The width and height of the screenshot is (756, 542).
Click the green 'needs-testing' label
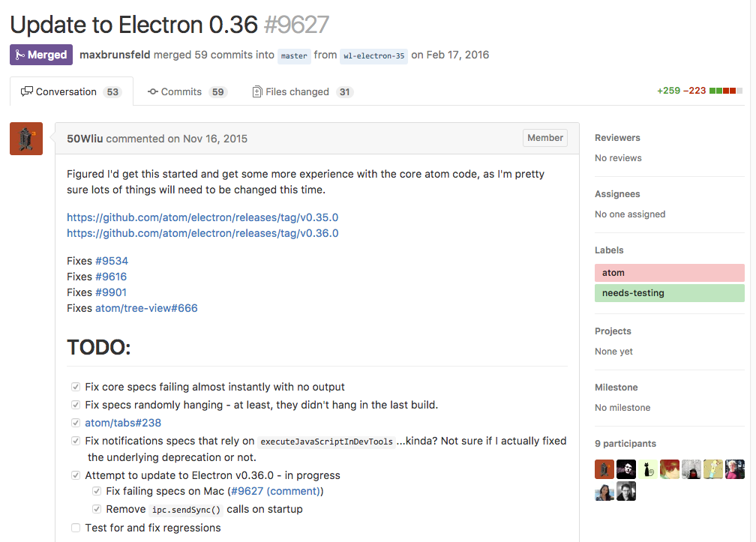(x=669, y=293)
